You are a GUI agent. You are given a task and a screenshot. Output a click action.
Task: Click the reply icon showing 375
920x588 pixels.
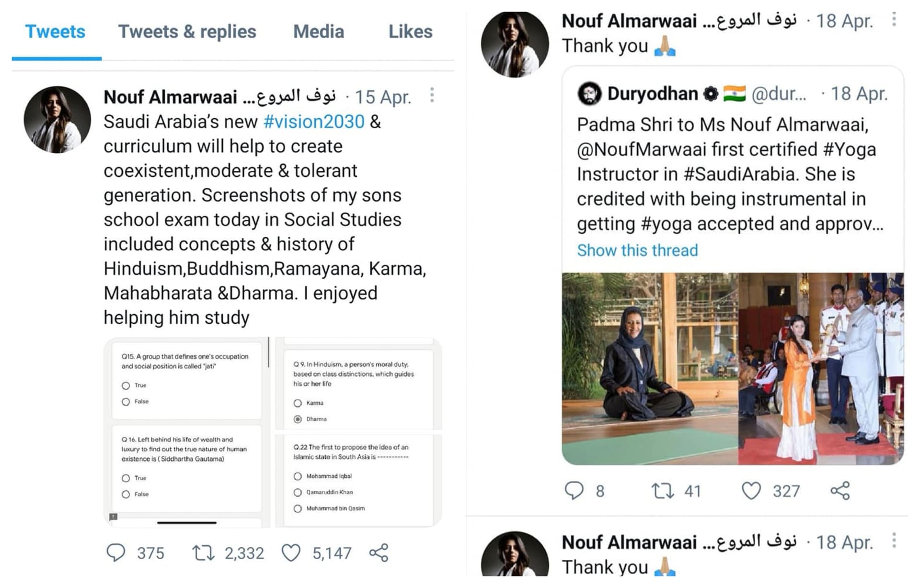(x=115, y=553)
